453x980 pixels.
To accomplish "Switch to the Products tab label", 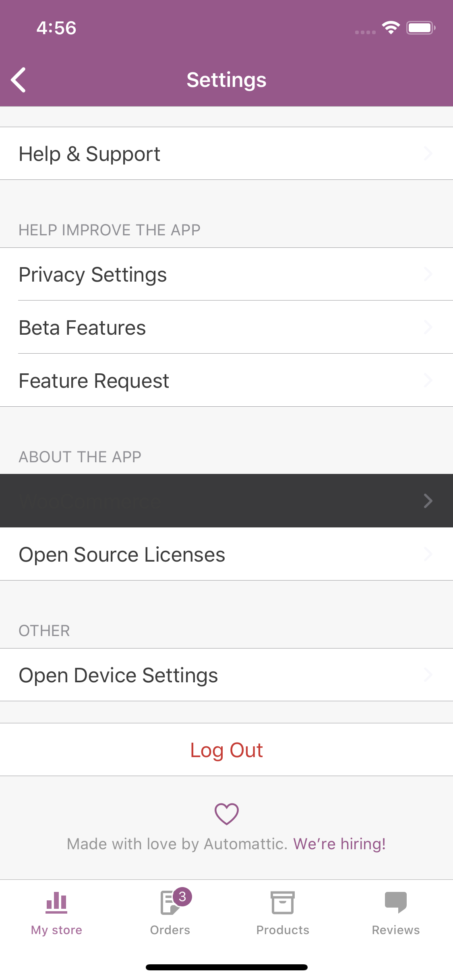I will (x=283, y=930).
